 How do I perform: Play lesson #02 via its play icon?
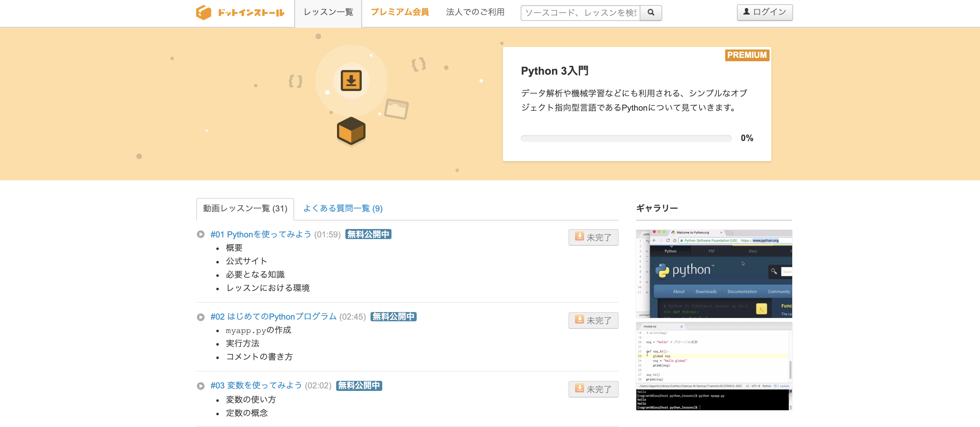pos(201,317)
